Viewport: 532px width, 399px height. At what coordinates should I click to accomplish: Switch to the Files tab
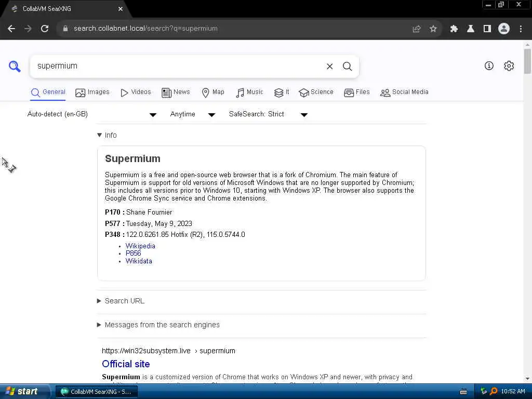[356, 92]
